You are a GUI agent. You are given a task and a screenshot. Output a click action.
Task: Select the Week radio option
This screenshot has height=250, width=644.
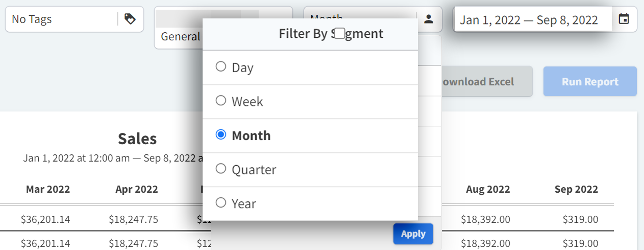pyautogui.click(x=221, y=101)
